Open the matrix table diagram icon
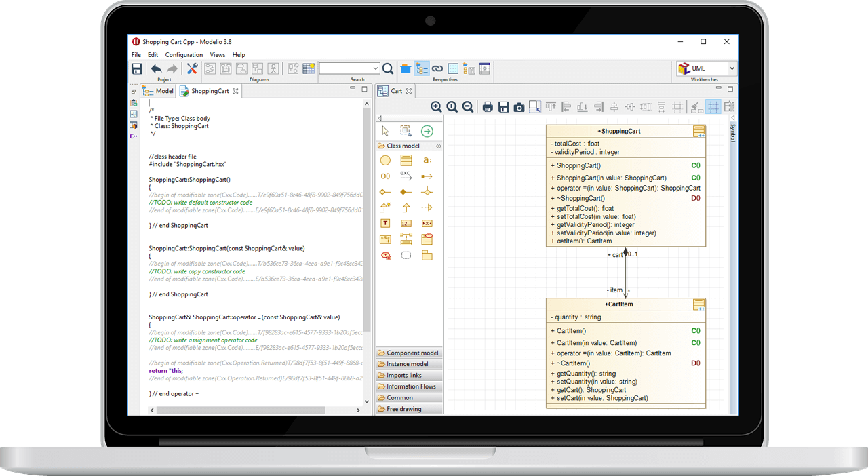 click(x=309, y=68)
